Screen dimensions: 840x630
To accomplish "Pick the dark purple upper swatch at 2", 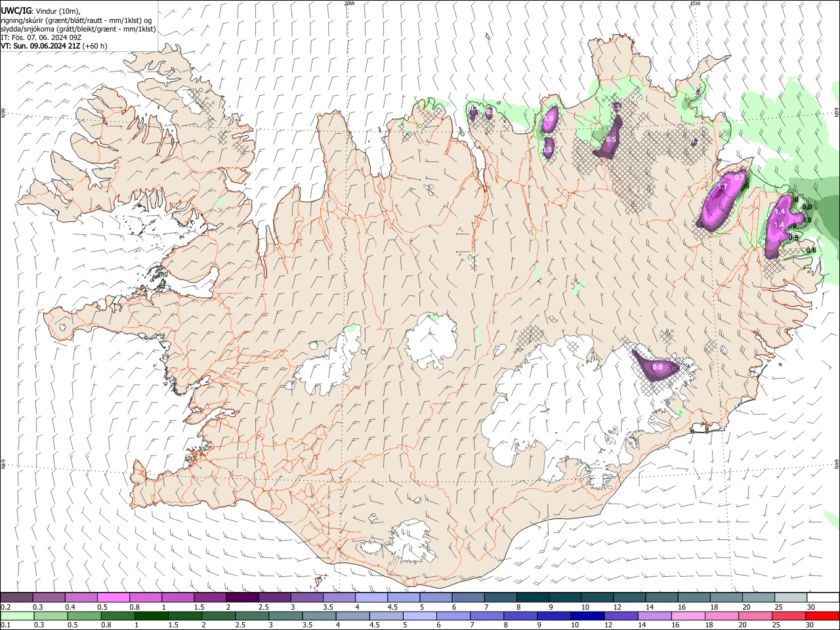I will [242, 598].
